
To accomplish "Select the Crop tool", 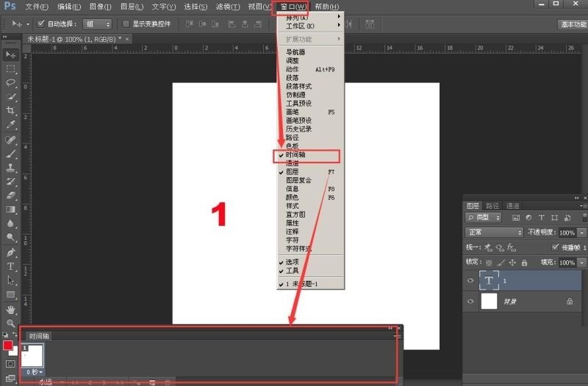I will pos(11,110).
